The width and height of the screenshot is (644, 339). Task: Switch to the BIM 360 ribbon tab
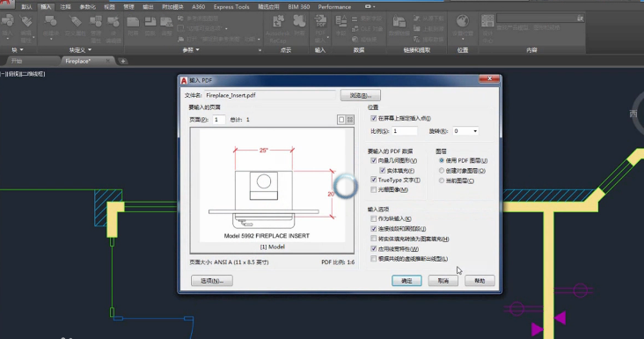tap(298, 7)
